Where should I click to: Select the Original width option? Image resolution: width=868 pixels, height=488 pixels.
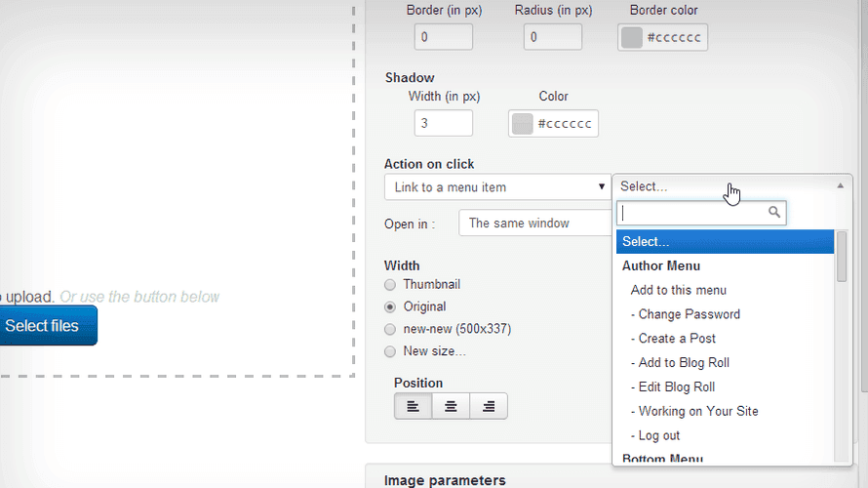(390, 306)
